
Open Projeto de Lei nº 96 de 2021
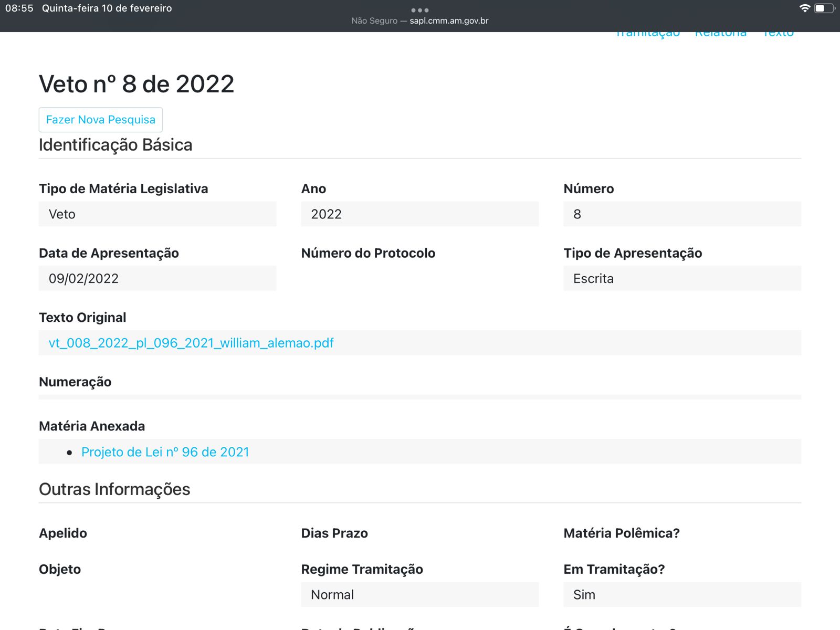(x=165, y=452)
